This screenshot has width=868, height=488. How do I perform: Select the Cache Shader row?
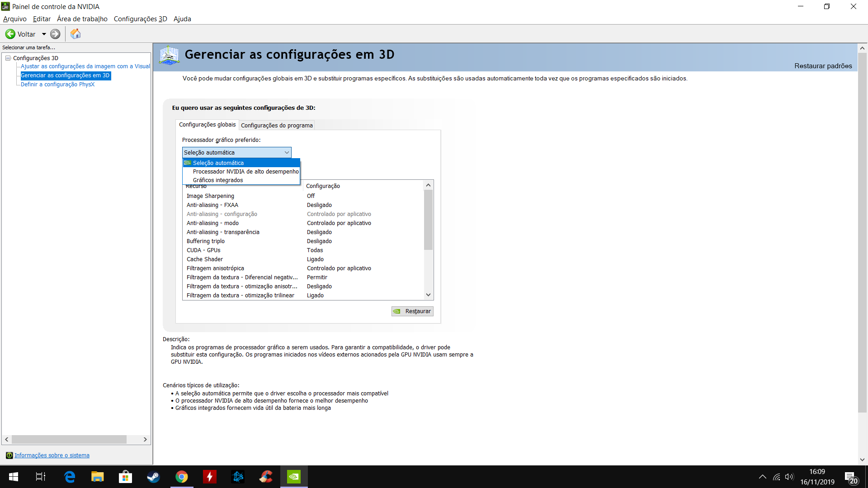(x=303, y=259)
